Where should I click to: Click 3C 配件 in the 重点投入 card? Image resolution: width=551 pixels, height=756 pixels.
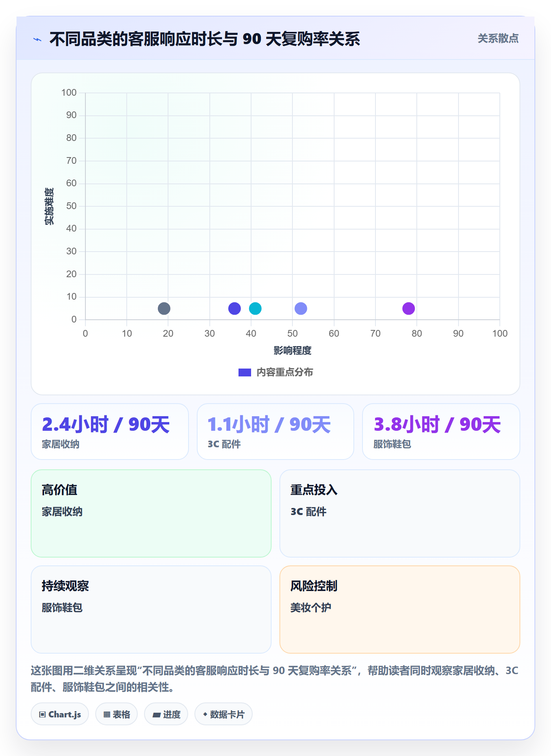(x=309, y=512)
